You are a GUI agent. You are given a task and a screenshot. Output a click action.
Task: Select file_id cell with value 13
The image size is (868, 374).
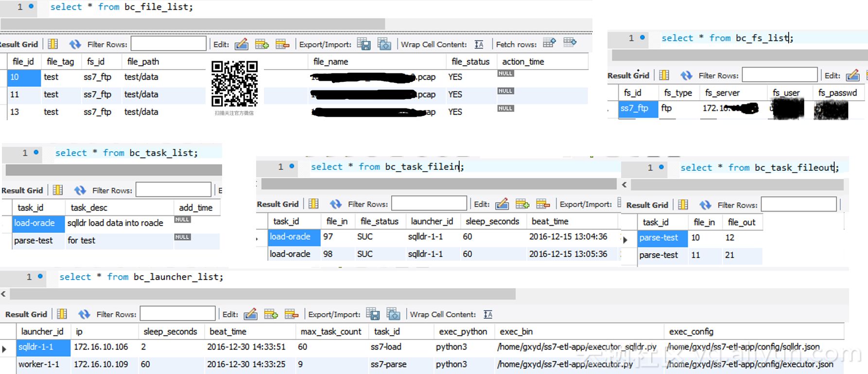24,112
